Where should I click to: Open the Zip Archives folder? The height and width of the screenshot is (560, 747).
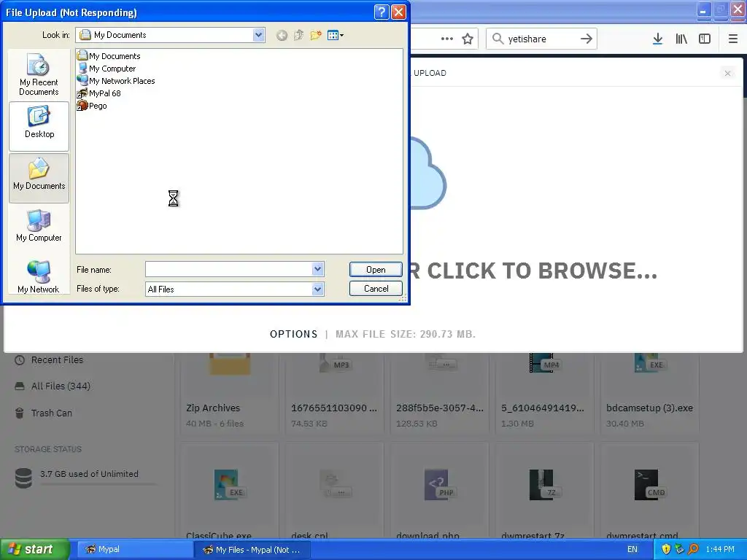(x=229, y=393)
